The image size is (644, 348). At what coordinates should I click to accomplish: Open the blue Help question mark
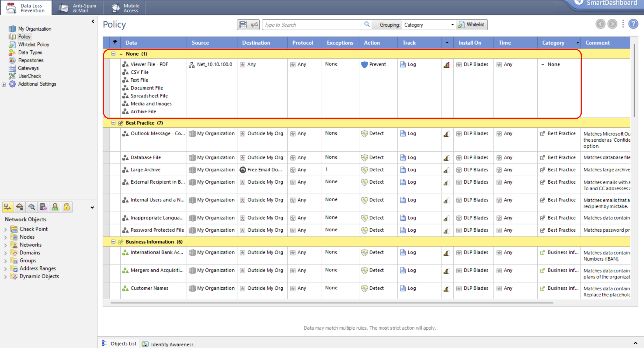(633, 24)
